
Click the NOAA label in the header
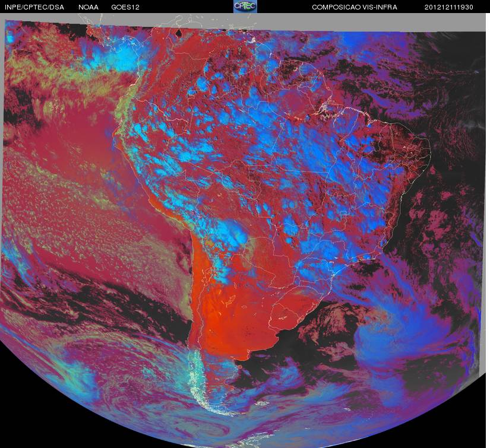coord(88,7)
